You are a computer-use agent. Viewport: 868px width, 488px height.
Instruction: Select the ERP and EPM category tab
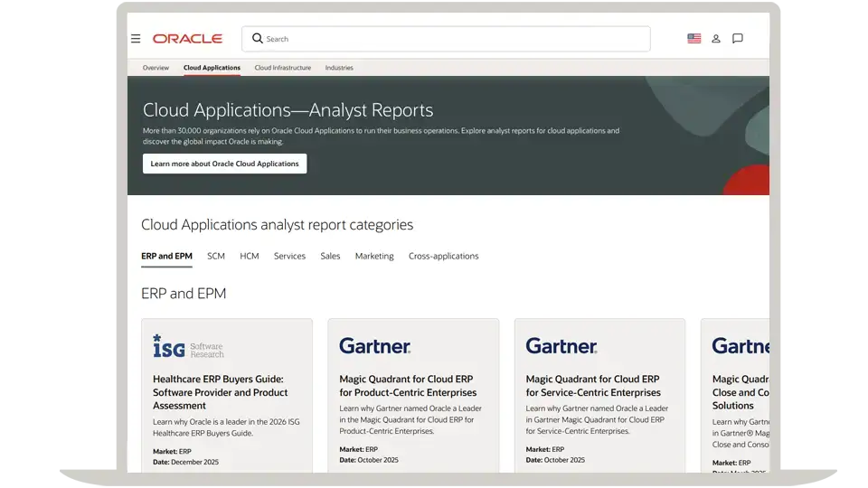(x=166, y=256)
